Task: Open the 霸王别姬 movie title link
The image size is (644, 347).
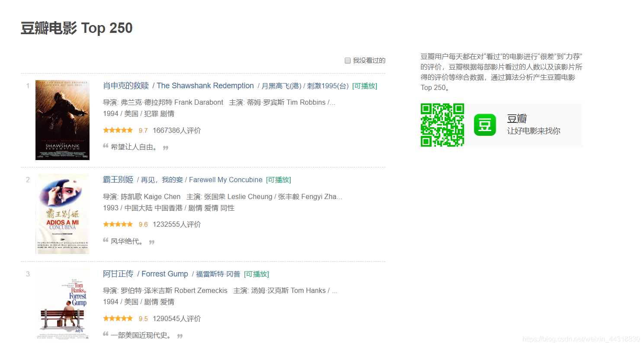Action: [x=118, y=180]
